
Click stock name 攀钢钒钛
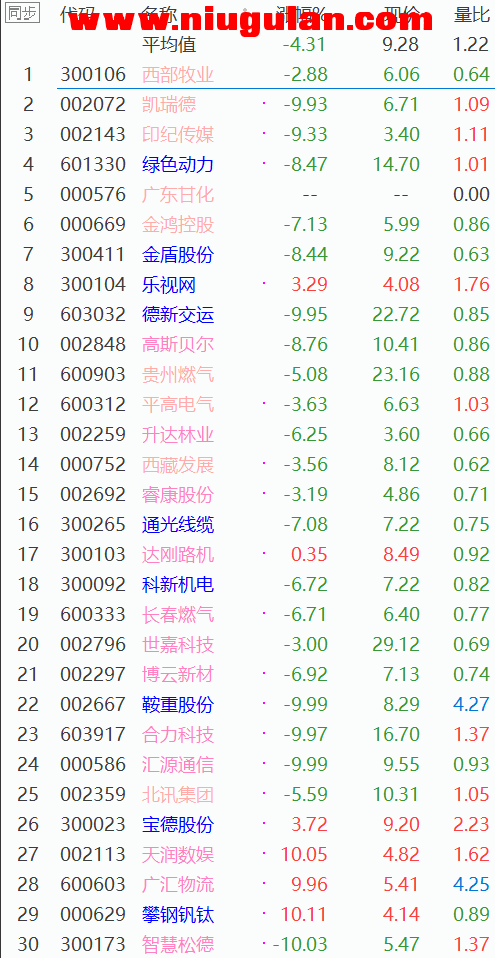tap(178, 915)
